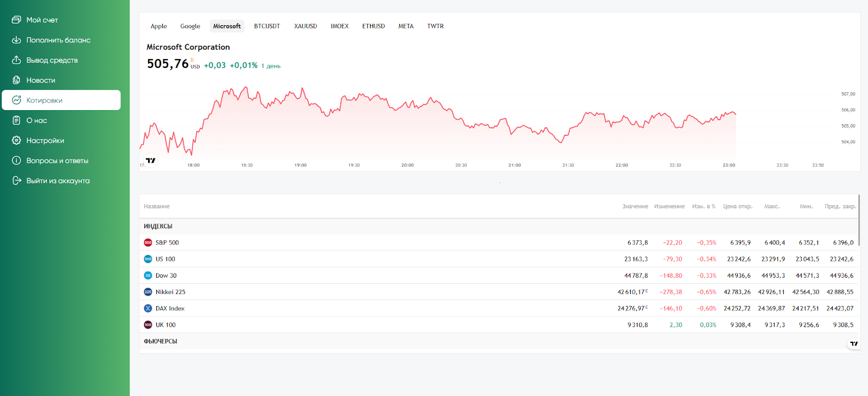Switch to the Apple chart tab
This screenshot has width=868, height=396.
tap(158, 26)
